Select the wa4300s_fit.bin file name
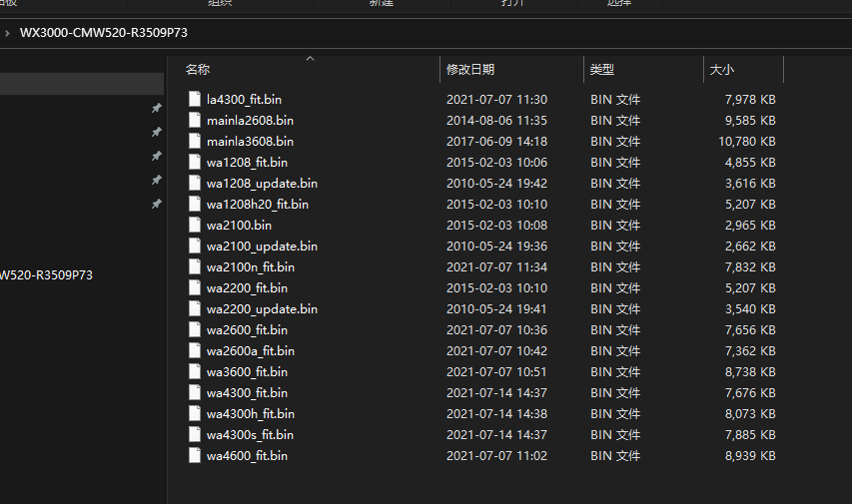 (250, 435)
